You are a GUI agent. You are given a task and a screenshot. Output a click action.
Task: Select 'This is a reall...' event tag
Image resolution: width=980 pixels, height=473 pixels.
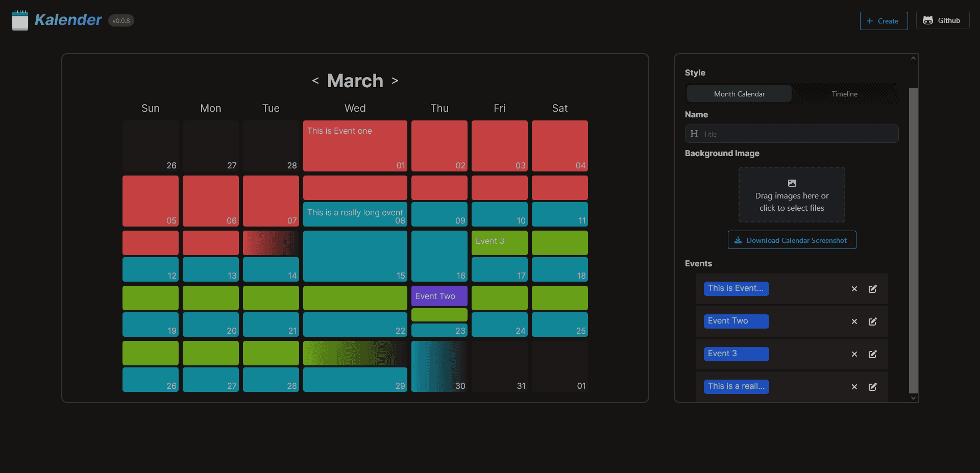736,386
